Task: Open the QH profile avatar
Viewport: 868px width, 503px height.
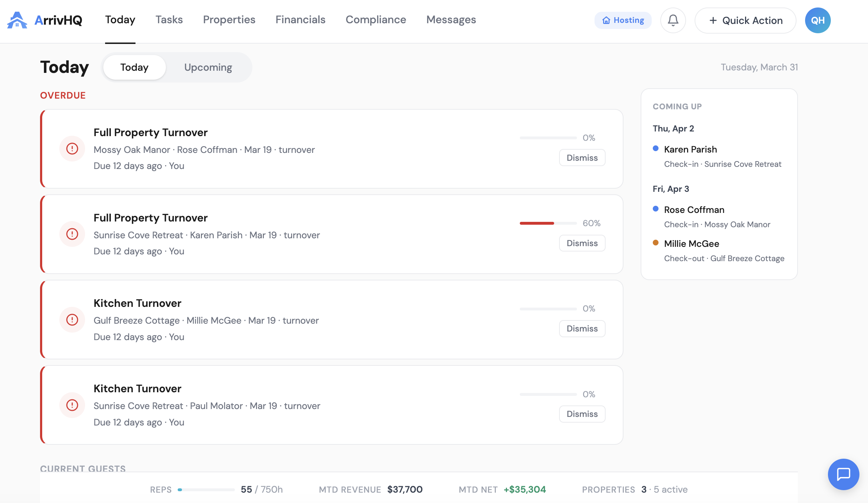Action: (x=818, y=20)
